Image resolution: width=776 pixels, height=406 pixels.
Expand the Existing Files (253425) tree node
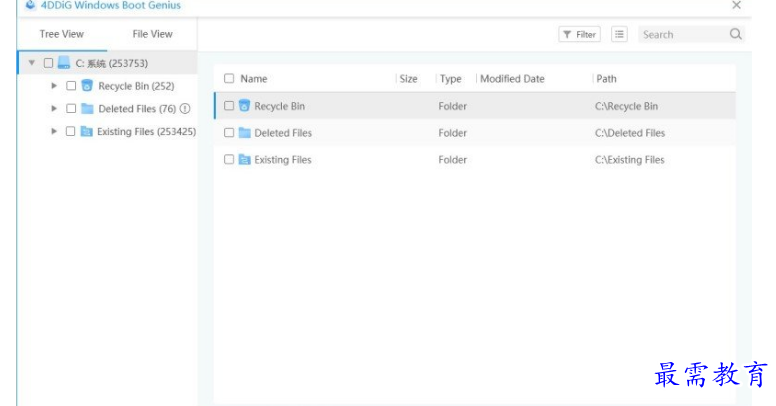tap(54, 131)
